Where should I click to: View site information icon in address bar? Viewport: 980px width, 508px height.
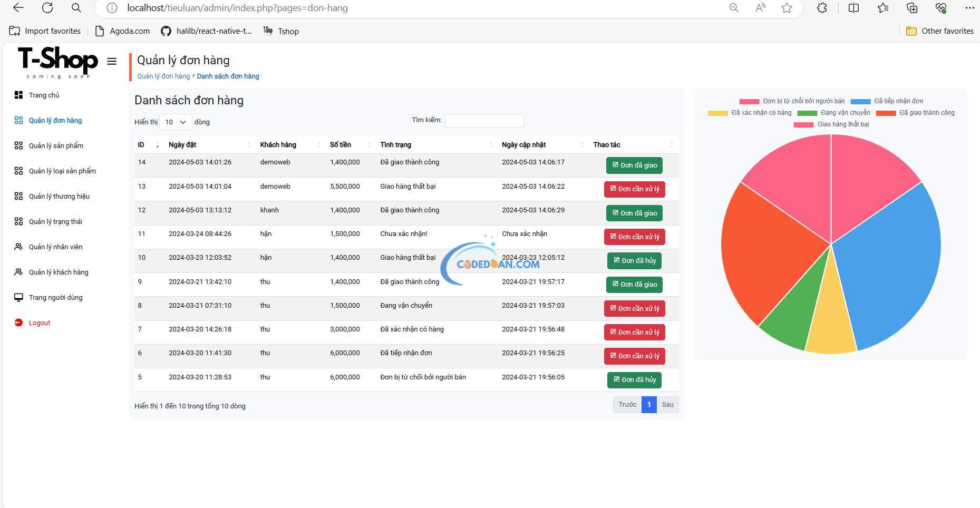[112, 8]
